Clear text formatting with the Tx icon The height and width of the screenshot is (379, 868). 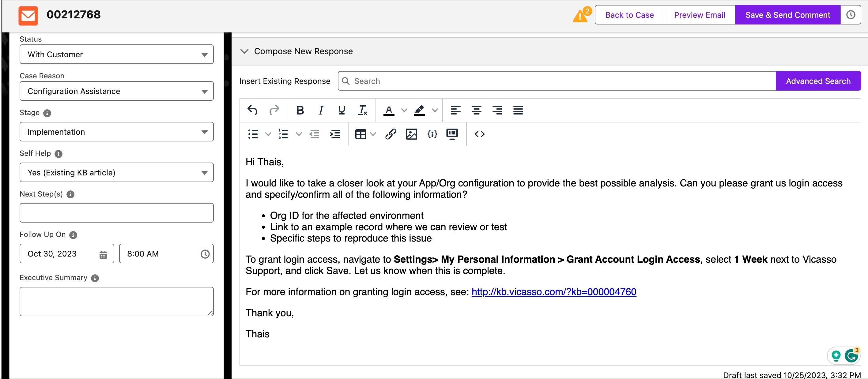[x=362, y=110]
